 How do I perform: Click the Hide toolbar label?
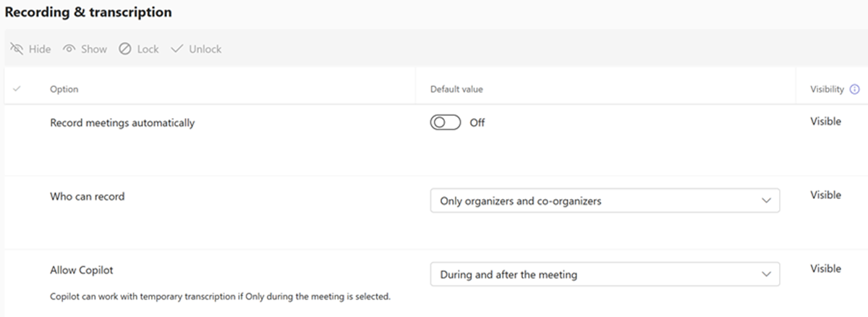[40, 49]
